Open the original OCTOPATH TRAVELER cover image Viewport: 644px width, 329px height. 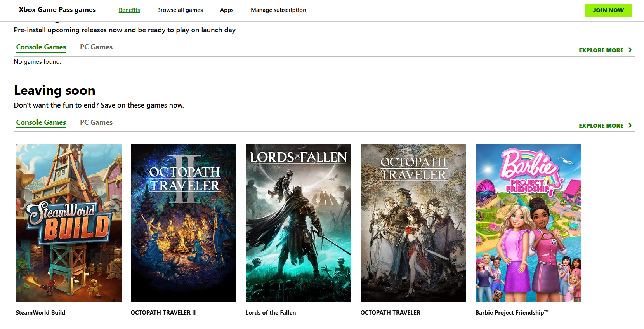point(413,223)
